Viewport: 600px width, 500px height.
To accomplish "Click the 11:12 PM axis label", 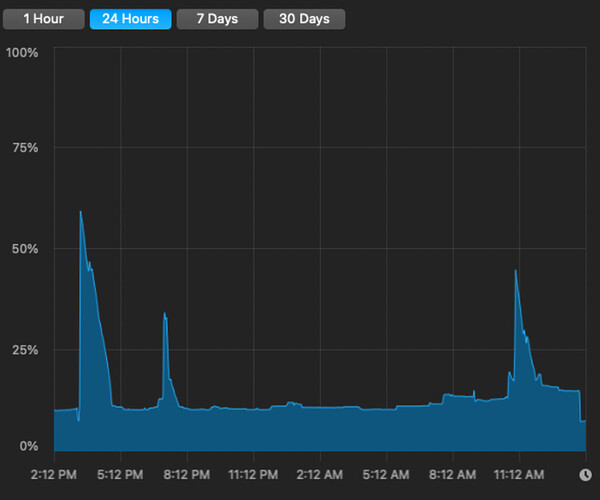I will [253, 475].
